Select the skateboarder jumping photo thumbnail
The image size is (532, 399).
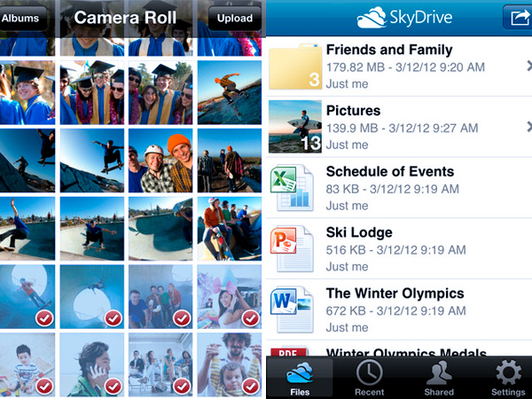230,90
